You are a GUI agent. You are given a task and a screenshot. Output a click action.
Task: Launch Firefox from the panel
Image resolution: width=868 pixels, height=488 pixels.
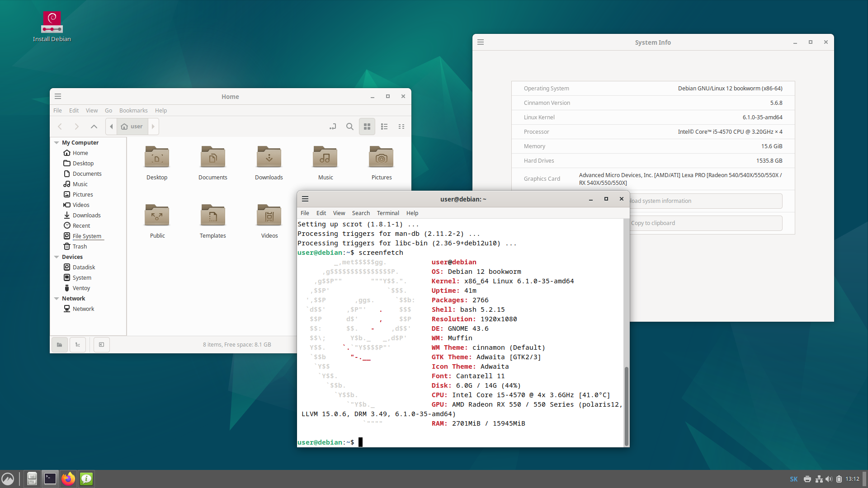68,479
